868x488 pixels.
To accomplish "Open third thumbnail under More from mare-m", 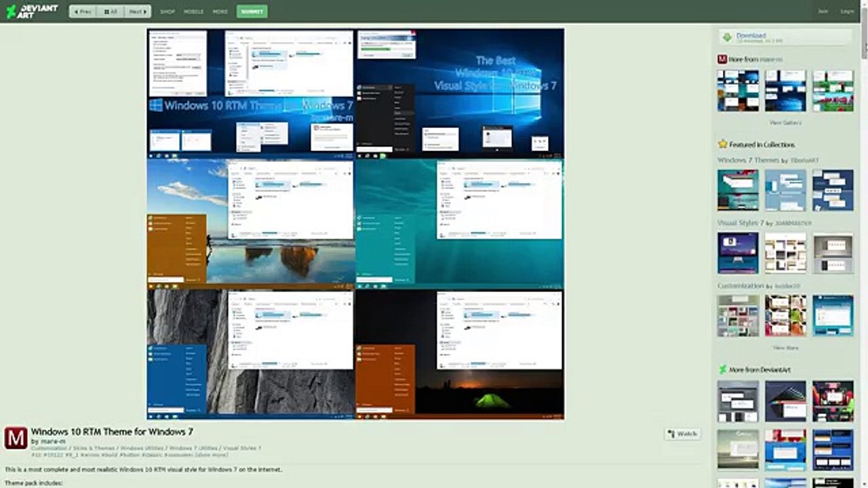I will (x=833, y=90).
